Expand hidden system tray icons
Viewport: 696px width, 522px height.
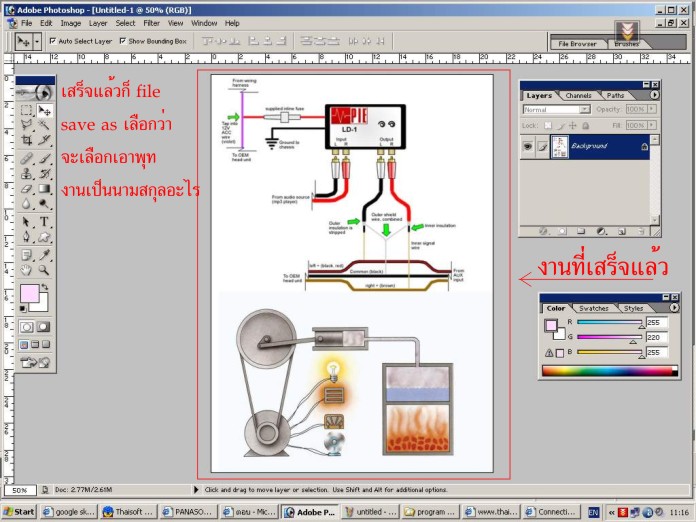coord(612,512)
